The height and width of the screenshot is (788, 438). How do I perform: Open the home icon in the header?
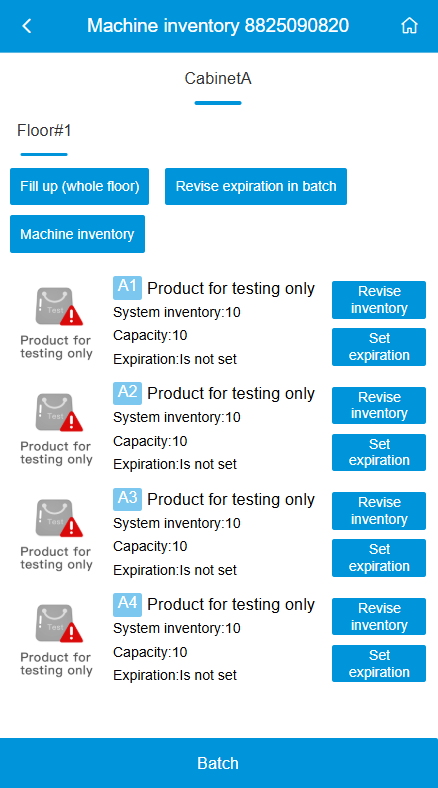coord(409,26)
